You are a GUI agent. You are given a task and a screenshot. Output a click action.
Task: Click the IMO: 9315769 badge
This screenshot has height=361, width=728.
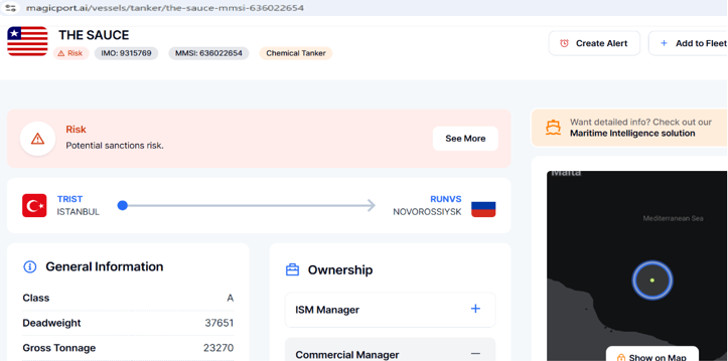point(126,53)
